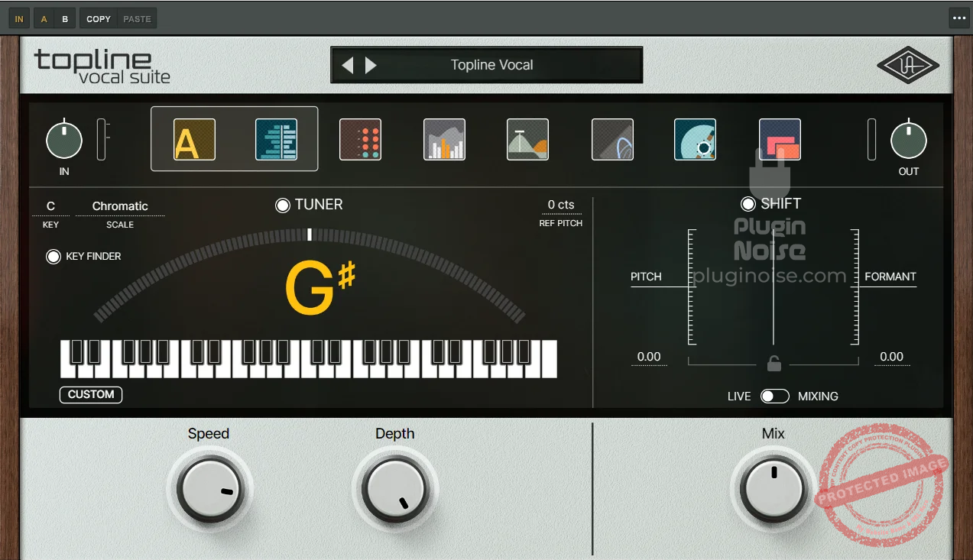Click the Depth knob

(x=395, y=490)
